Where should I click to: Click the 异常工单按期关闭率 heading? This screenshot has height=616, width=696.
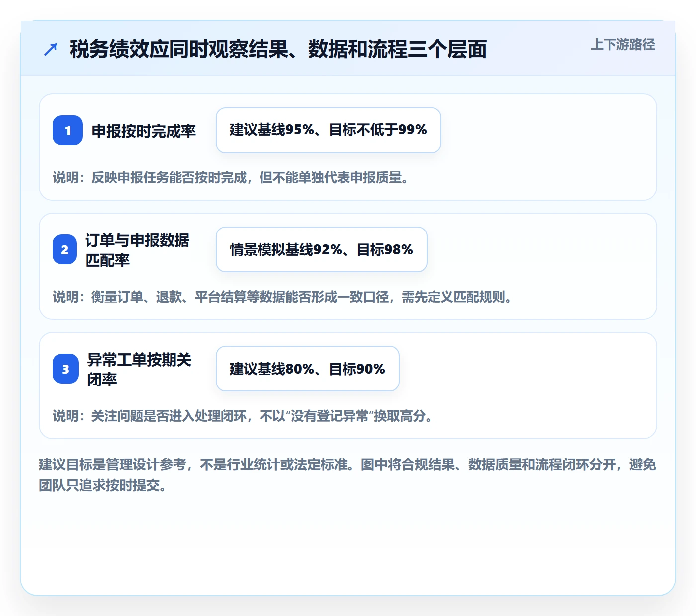(139, 369)
